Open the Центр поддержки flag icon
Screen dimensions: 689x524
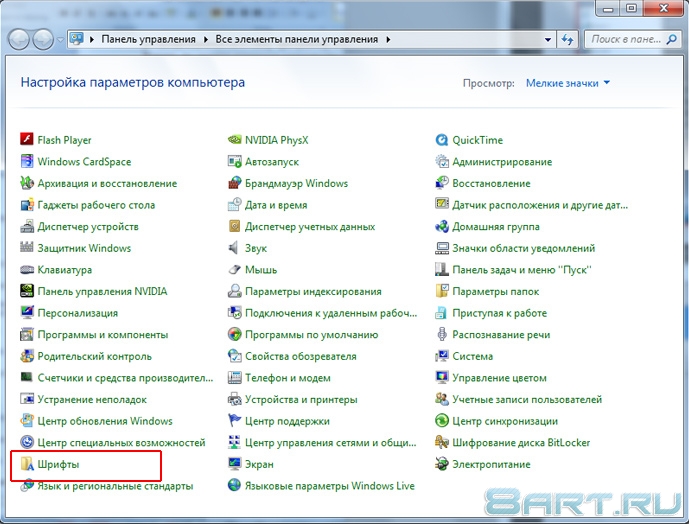[234, 421]
